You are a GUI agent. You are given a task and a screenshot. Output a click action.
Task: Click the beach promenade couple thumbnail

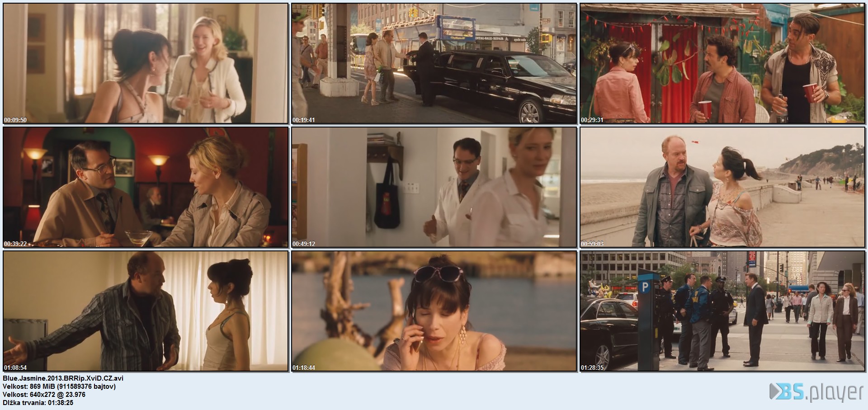pyautogui.click(x=723, y=187)
